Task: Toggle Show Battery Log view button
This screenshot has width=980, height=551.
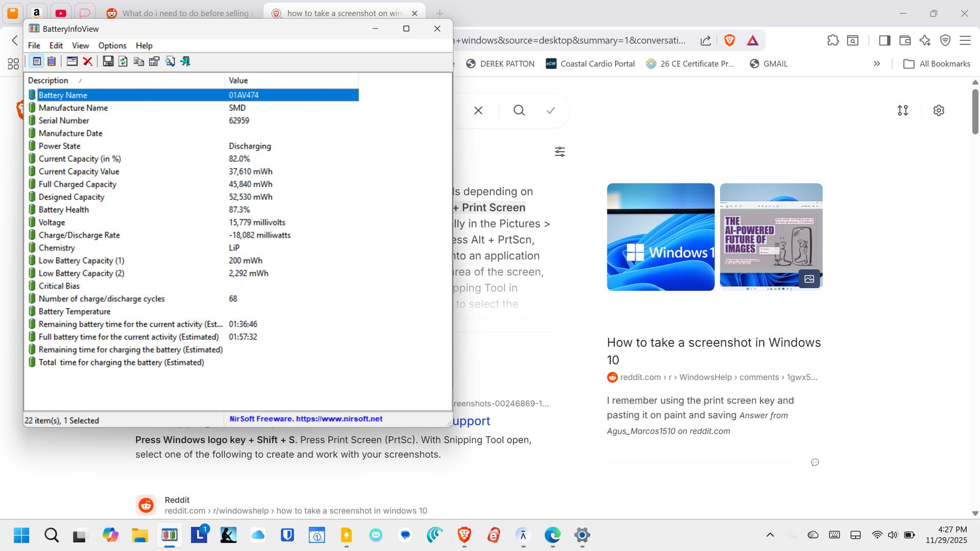Action: click(x=52, y=61)
